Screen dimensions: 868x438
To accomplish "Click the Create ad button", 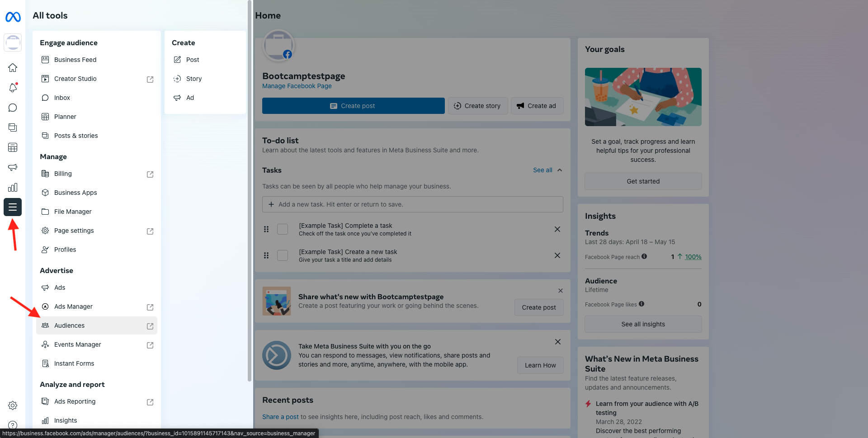I will (537, 106).
